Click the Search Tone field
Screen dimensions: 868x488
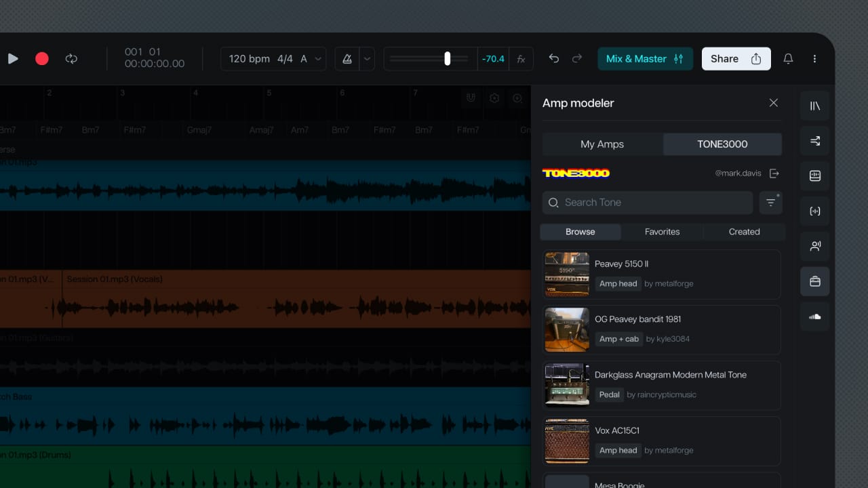648,203
